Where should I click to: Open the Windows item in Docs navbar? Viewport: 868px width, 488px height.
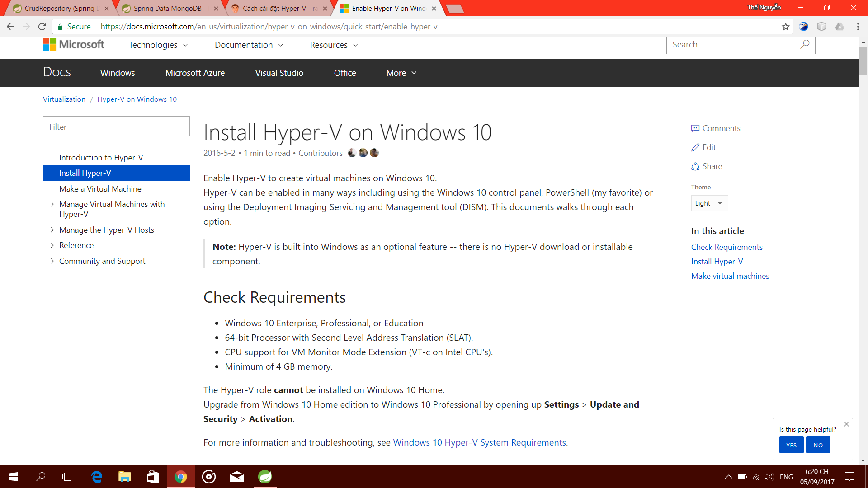118,73
